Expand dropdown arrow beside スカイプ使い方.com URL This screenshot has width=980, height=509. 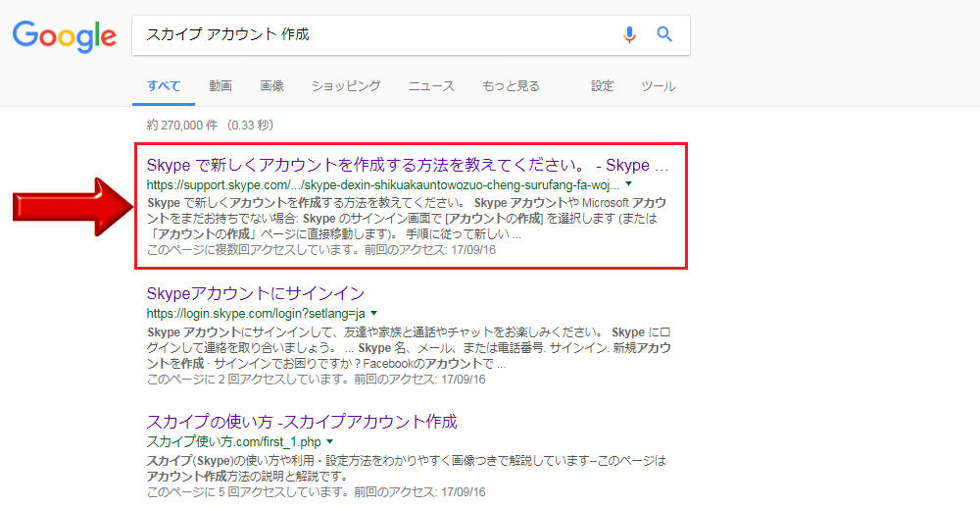point(330,442)
